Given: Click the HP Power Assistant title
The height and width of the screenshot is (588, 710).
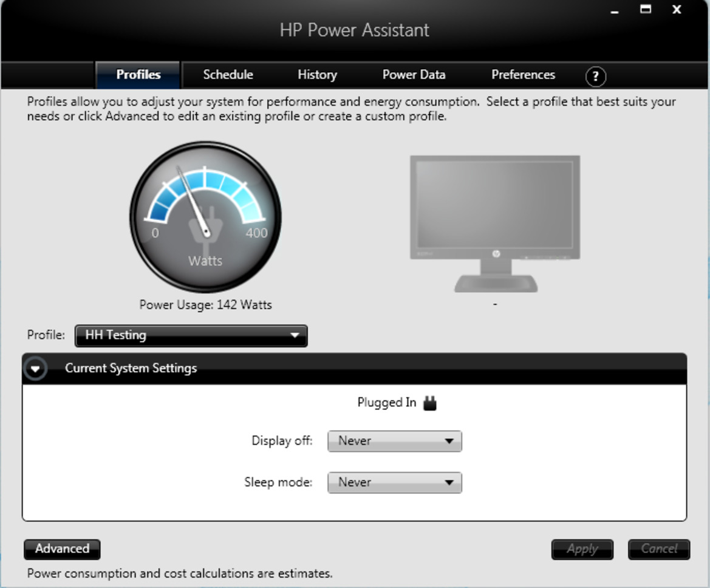Looking at the screenshot, I should point(354,30).
